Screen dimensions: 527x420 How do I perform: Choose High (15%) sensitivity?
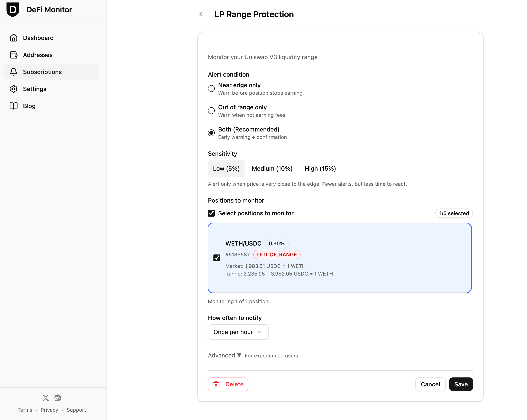pos(320,169)
